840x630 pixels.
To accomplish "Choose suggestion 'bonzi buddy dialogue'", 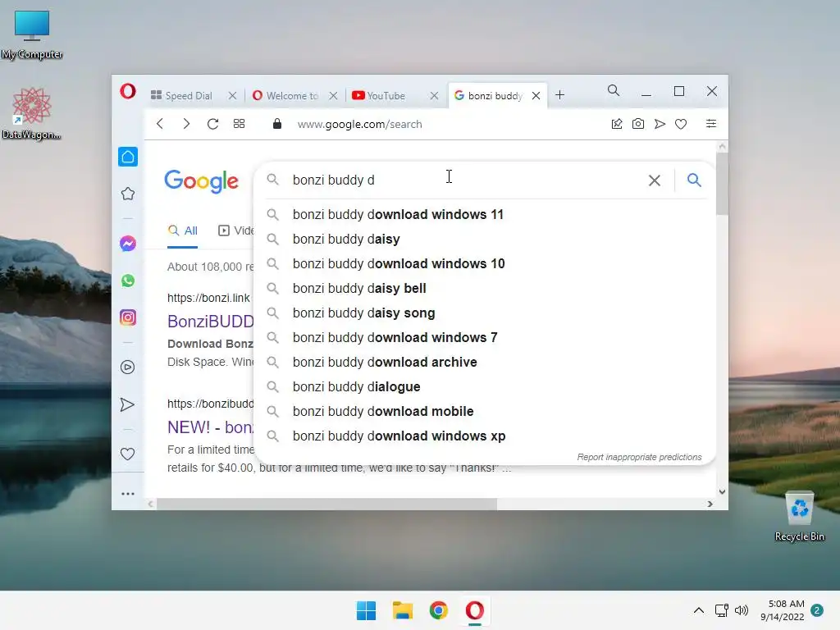I will pyautogui.click(x=485, y=387).
